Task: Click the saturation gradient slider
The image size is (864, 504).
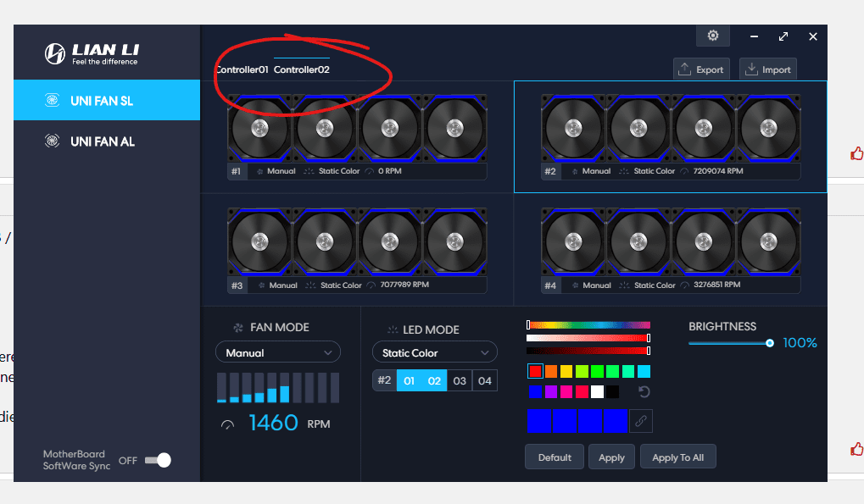Action: click(x=588, y=338)
